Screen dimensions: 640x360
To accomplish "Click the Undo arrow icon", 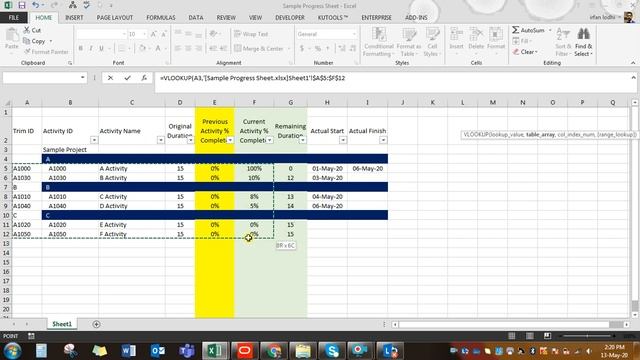I will [x=36, y=5].
